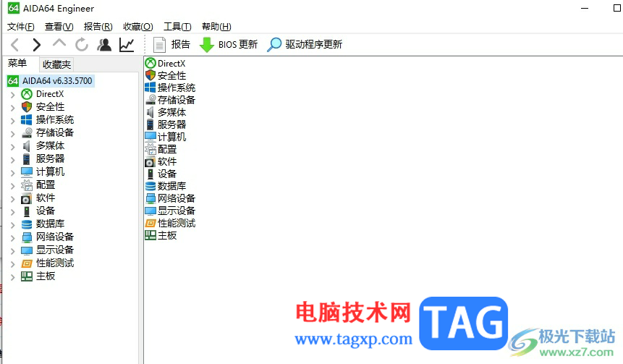Expand the 设备 tree node

[13, 212]
